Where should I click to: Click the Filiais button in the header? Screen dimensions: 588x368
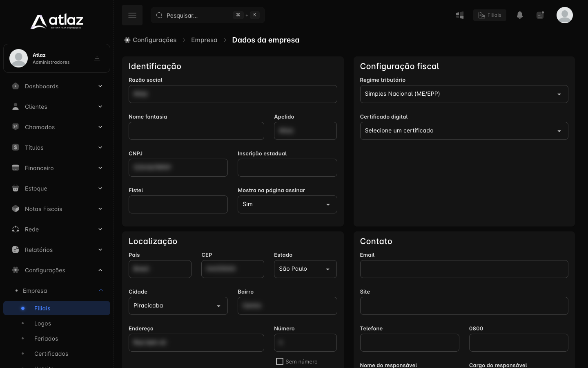[x=490, y=15]
